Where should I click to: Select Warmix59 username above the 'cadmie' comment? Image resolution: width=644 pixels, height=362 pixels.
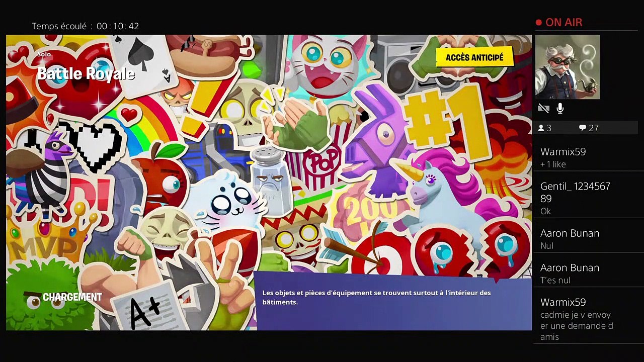(x=563, y=302)
